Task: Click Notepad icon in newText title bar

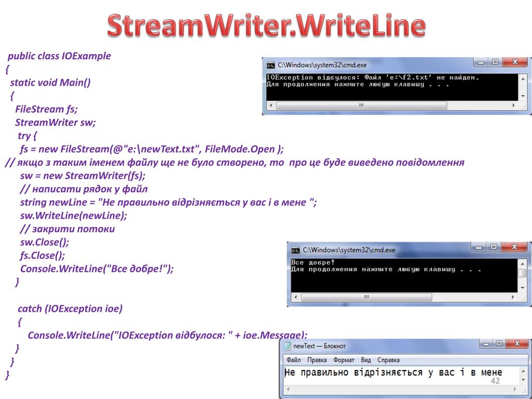Action: (x=288, y=345)
